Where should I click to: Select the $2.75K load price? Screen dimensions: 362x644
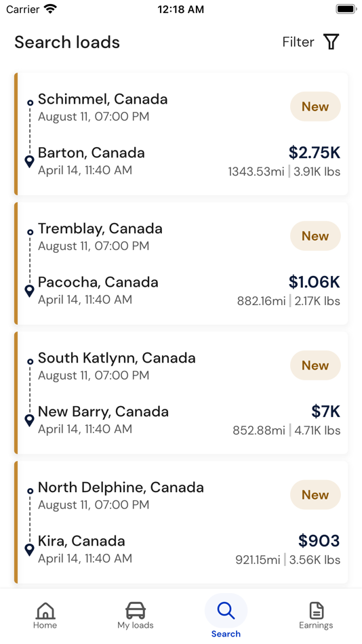[315, 153]
